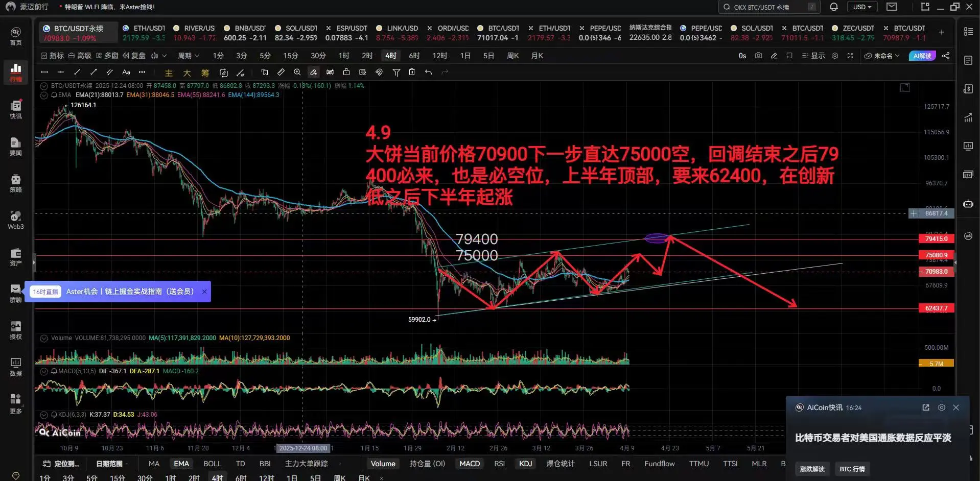980x481 pixels.
Task: Expand the 未命名 layout dropdown
Action: [x=882, y=56]
